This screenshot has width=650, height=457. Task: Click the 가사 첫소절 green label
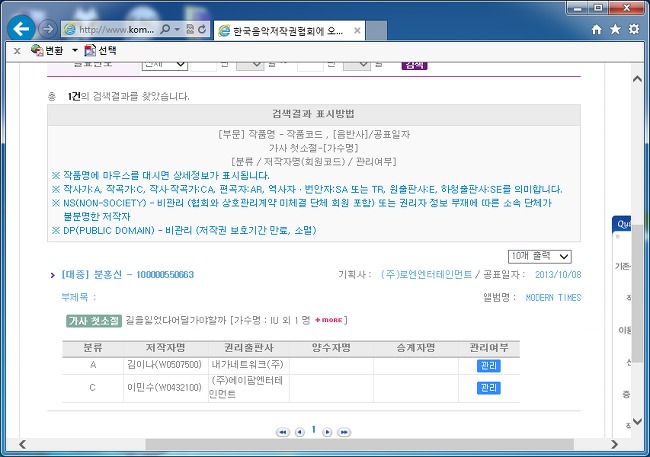point(94,321)
